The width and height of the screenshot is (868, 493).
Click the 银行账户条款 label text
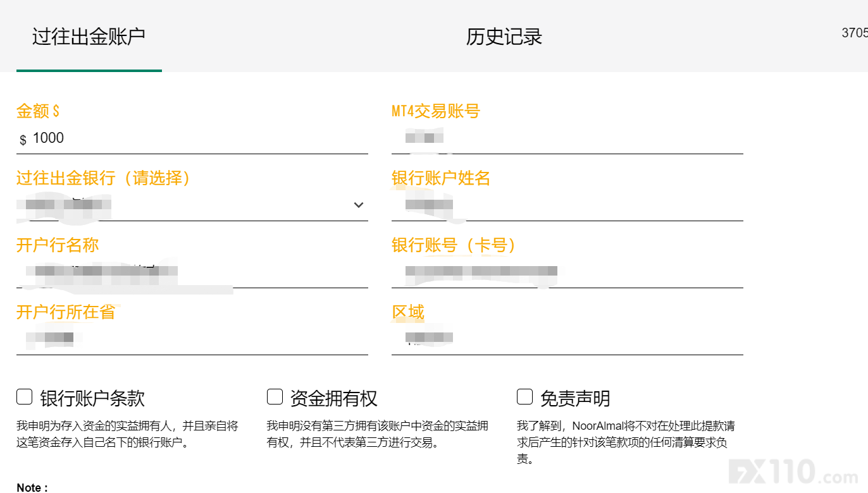[x=92, y=398]
